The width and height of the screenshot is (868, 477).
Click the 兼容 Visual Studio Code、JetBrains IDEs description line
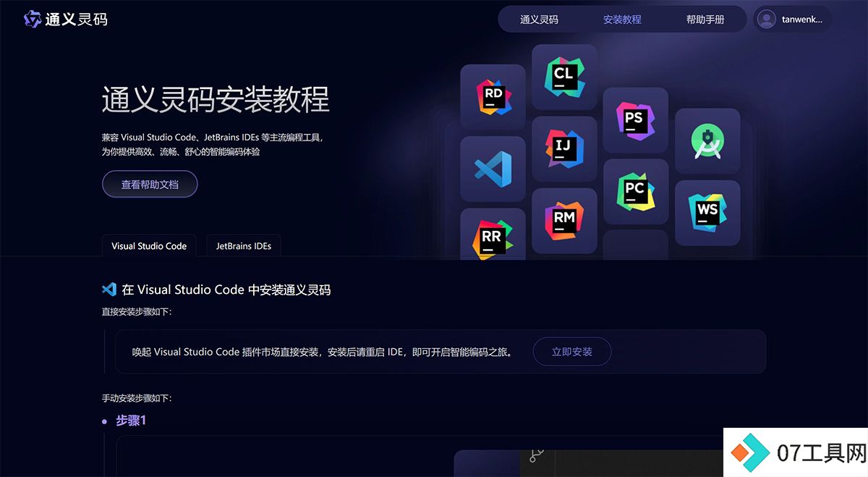pyautogui.click(x=212, y=137)
